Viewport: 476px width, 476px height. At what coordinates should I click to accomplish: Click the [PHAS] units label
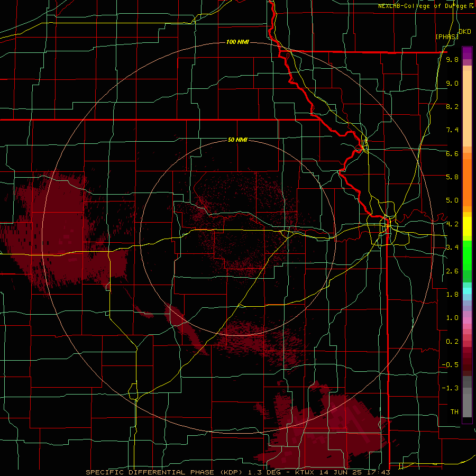(x=447, y=36)
